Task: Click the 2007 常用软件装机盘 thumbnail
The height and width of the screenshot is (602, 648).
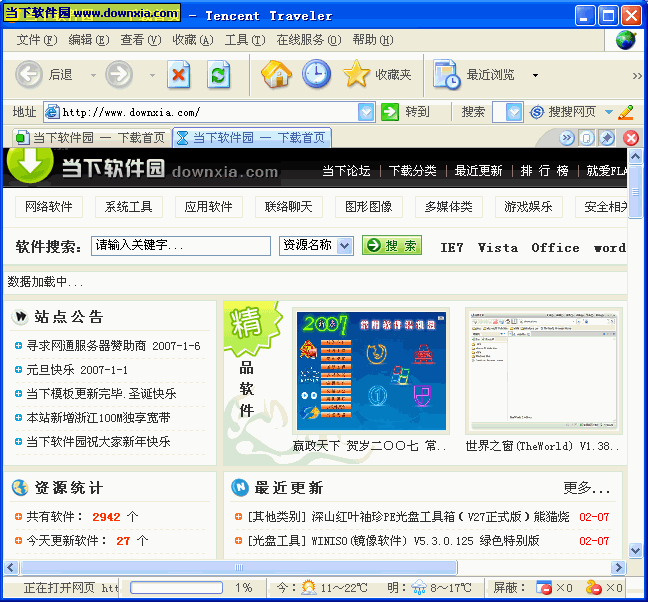Action: coord(371,371)
